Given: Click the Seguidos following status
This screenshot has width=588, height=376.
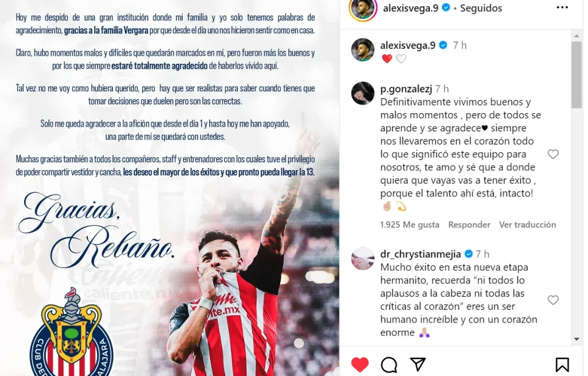Looking at the screenshot, I should pyautogui.click(x=481, y=8).
